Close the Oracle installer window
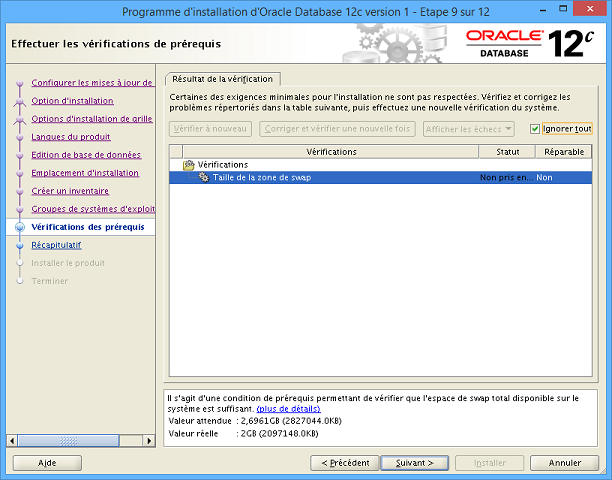The width and height of the screenshot is (612, 480). [591, 9]
